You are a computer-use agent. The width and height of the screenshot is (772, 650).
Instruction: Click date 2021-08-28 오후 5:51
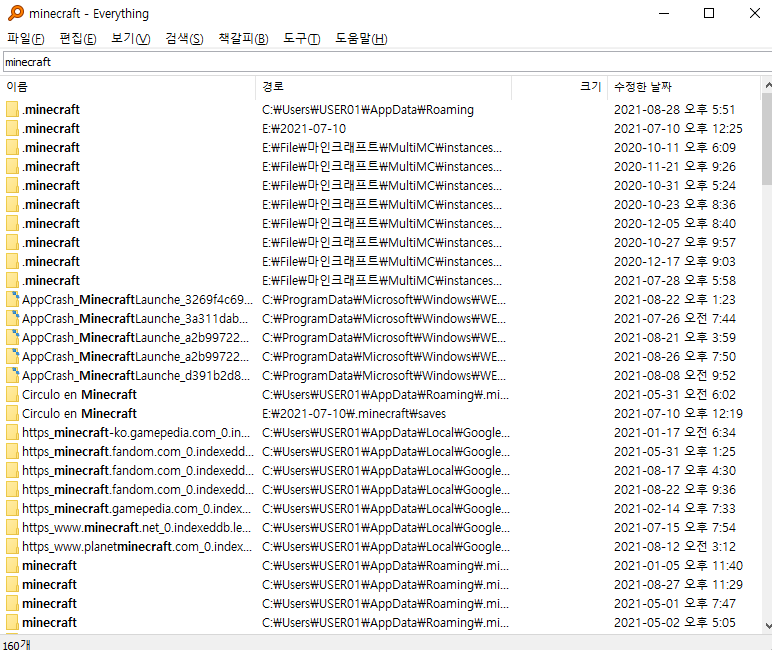coord(675,109)
